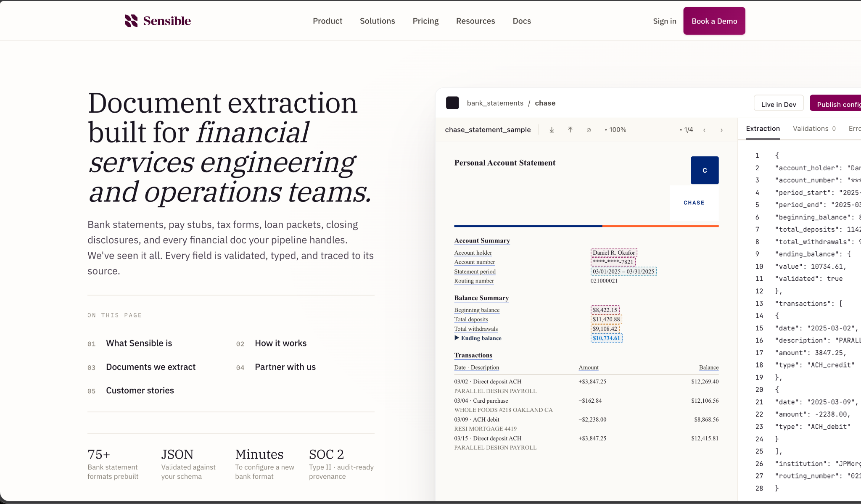Click bank_statements in the breadcrumb

495,103
